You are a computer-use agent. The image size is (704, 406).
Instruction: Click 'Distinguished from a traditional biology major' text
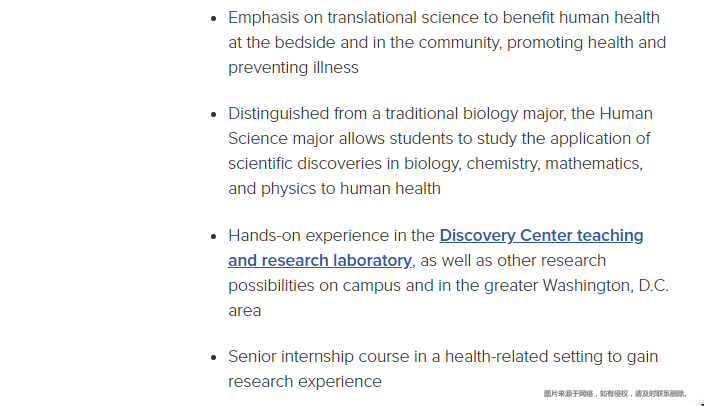pyautogui.click(x=397, y=114)
